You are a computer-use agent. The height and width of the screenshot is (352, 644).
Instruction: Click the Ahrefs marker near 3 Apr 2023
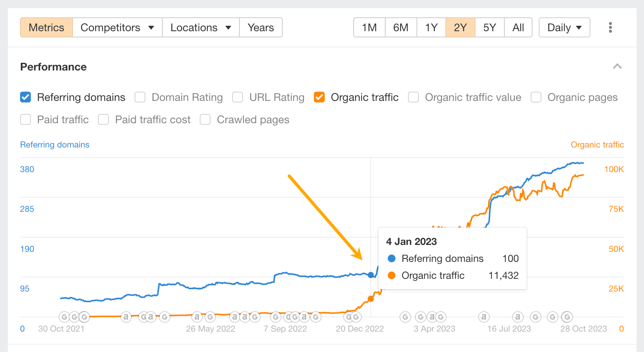[x=432, y=317]
